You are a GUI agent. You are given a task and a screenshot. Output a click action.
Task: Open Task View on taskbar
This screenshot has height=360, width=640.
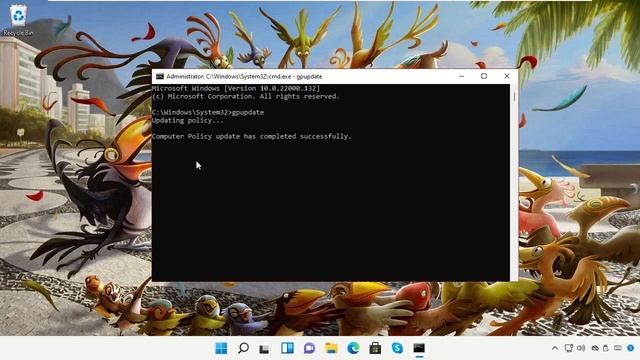click(x=265, y=349)
